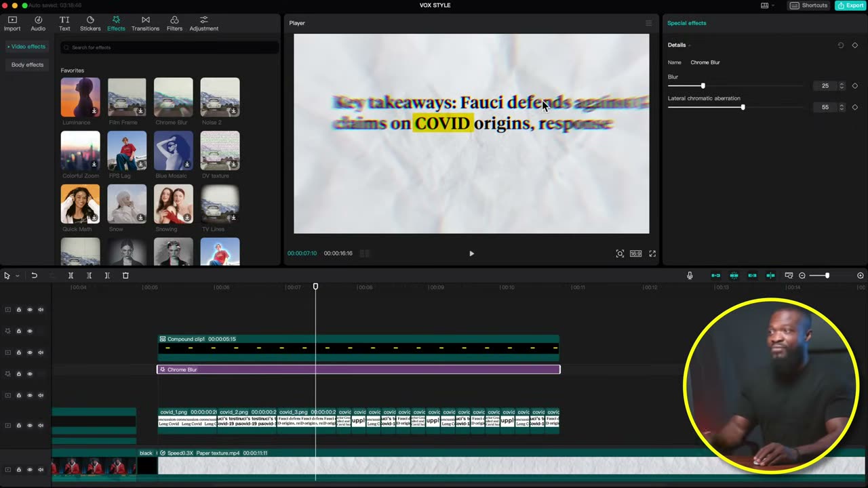This screenshot has height=488, width=868.
Task: Click the fullscreen icon in the Player
Action: pyautogui.click(x=652, y=253)
